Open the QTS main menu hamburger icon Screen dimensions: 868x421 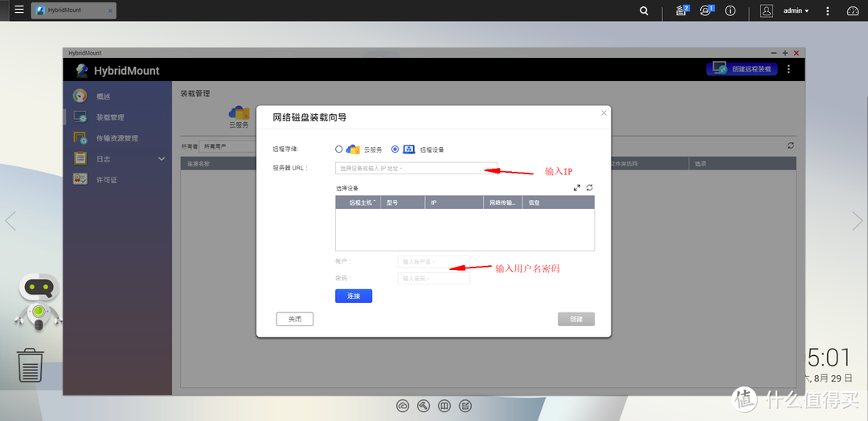[x=18, y=10]
